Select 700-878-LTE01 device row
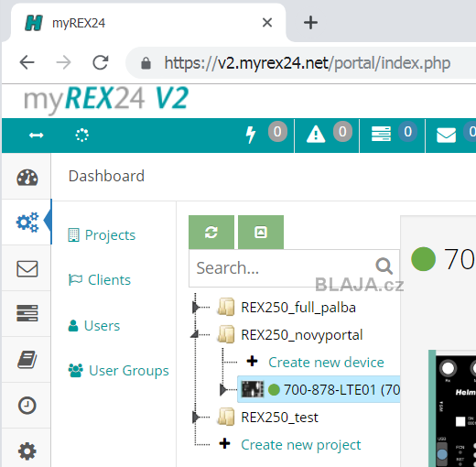 click(x=319, y=389)
